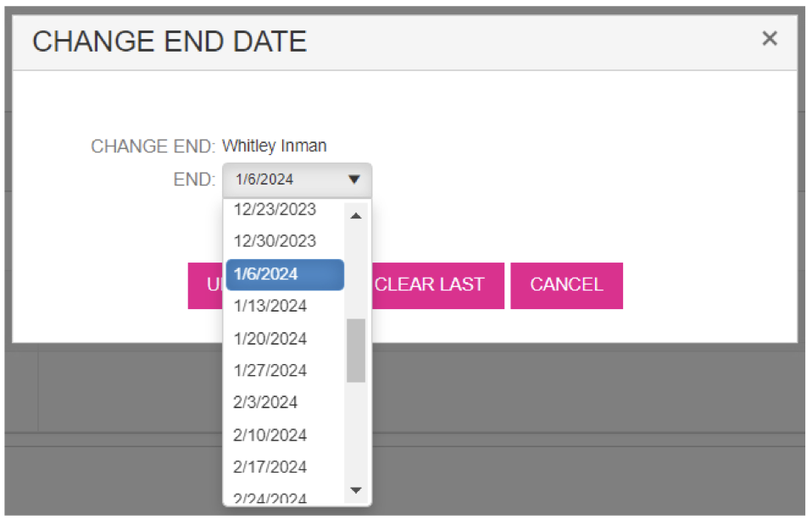The height and width of the screenshot is (520, 812).
Task: Pick 1/13/2024 in the dropdown list
Action: (270, 306)
